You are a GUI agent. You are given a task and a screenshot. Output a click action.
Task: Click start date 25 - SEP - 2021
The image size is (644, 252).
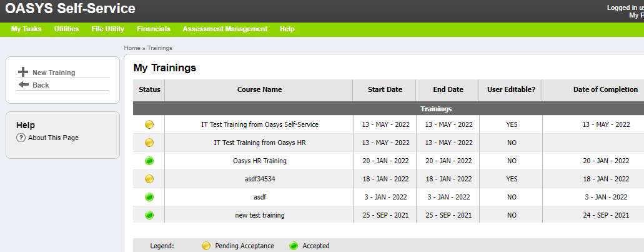point(385,215)
